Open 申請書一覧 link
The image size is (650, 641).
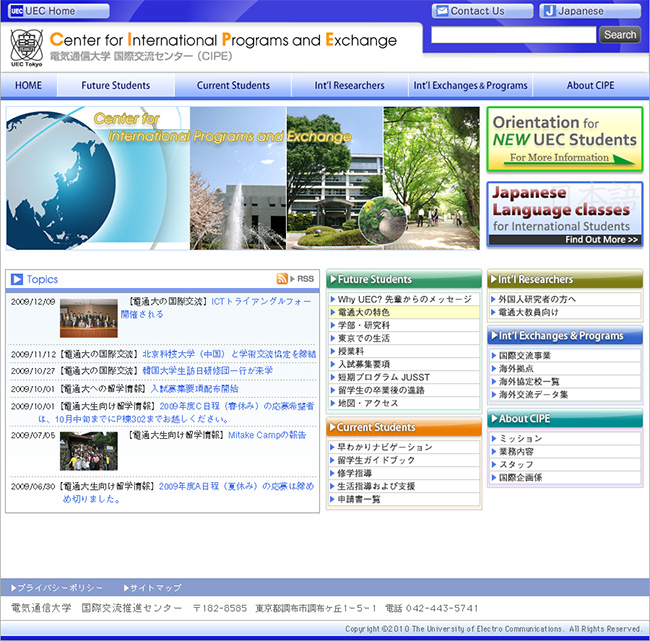tap(404, 499)
